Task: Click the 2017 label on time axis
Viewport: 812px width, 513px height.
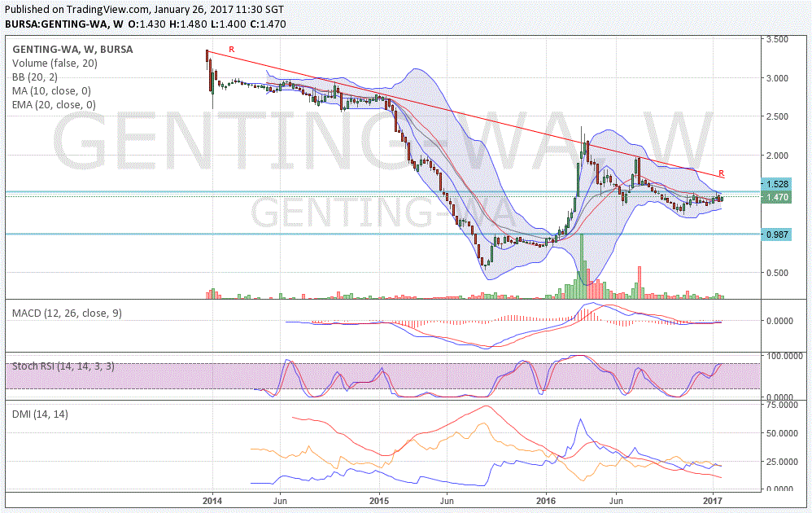Action: coord(713,501)
